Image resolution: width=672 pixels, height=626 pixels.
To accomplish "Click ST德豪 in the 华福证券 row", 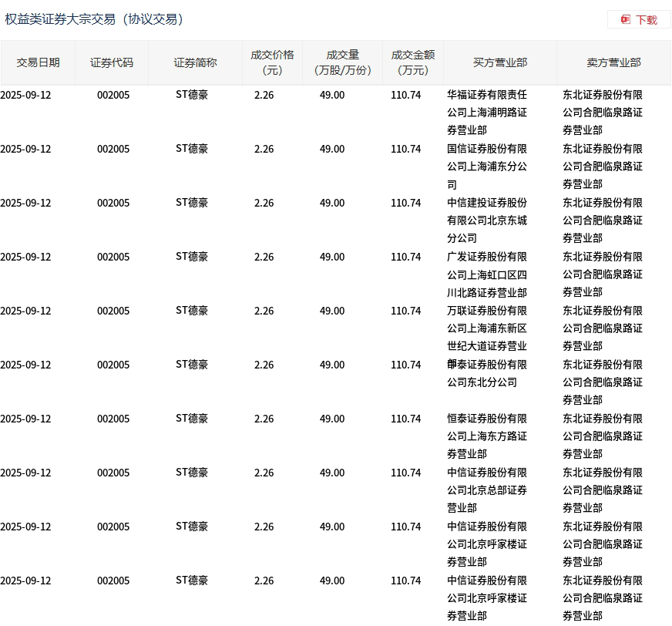I will (x=192, y=95).
